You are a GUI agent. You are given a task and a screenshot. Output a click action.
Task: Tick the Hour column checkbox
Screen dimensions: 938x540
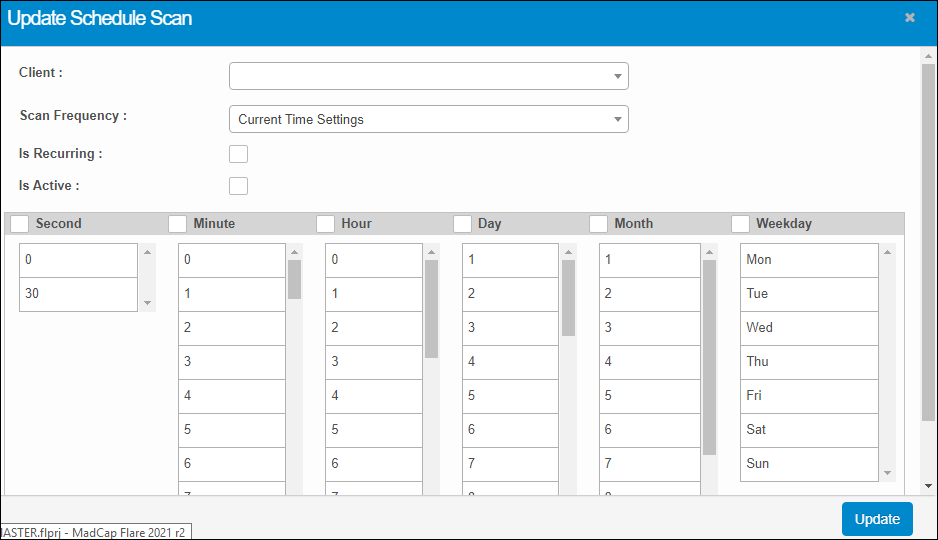coord(325,223)
